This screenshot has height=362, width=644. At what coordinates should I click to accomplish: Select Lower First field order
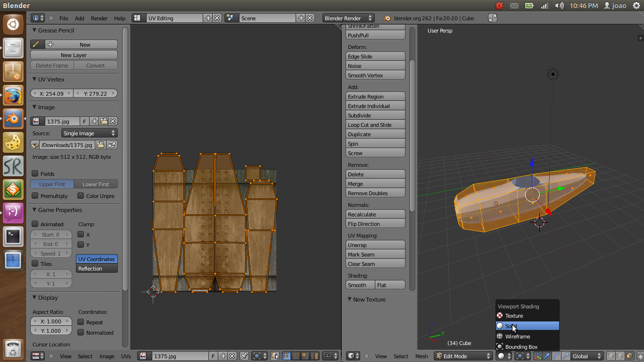pos(96,184)
